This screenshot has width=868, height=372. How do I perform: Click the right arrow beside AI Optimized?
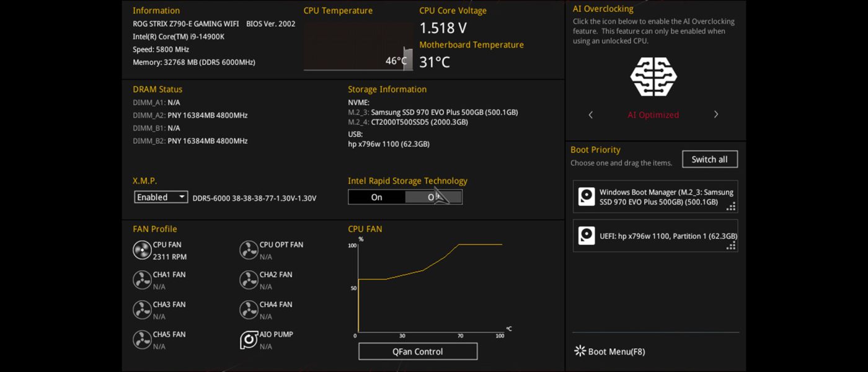pyautogui.click(x=716, y=115)
